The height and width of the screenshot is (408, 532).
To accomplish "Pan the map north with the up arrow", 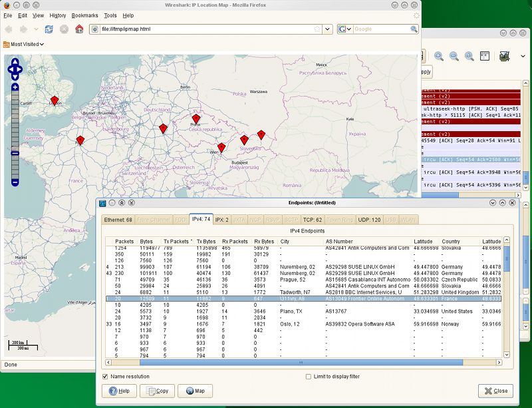I will coord(15,61).
